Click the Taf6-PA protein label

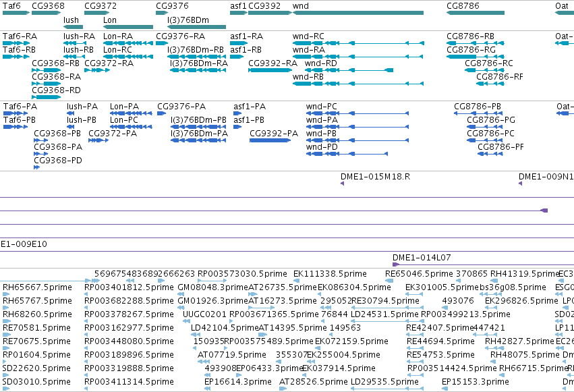pos(20,107)
